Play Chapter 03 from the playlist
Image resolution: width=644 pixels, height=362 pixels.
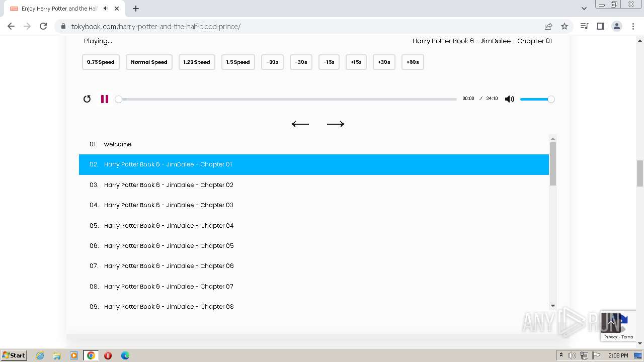pos(314,205)
